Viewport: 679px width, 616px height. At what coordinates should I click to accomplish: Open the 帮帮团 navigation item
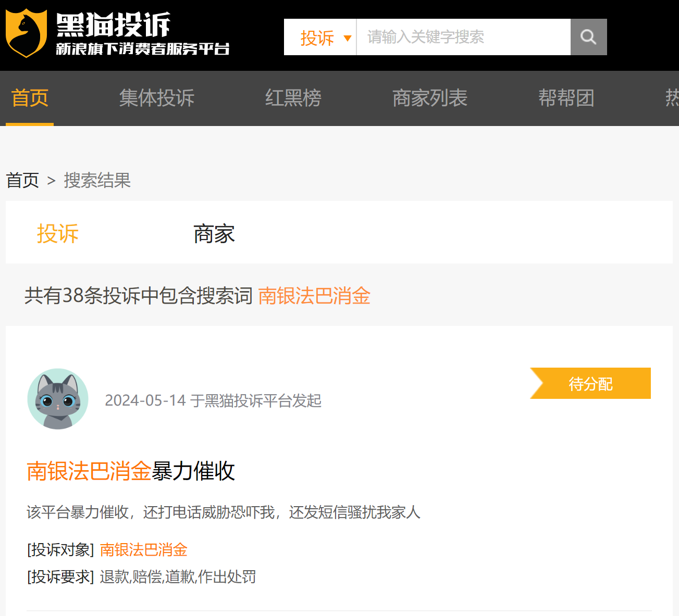point(566,98)
